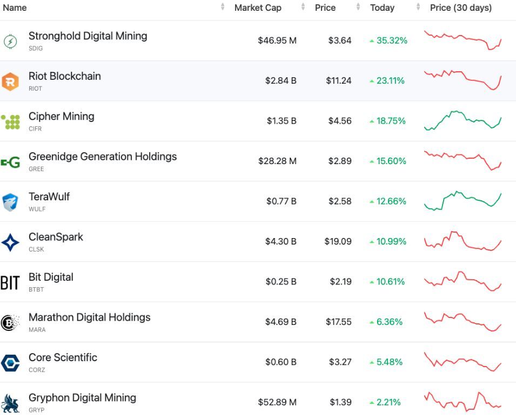Image resolution: width=516 pixels, height=420 pixels.
Task: Open CleanSpark company link
Action: (x=56, y=237)
